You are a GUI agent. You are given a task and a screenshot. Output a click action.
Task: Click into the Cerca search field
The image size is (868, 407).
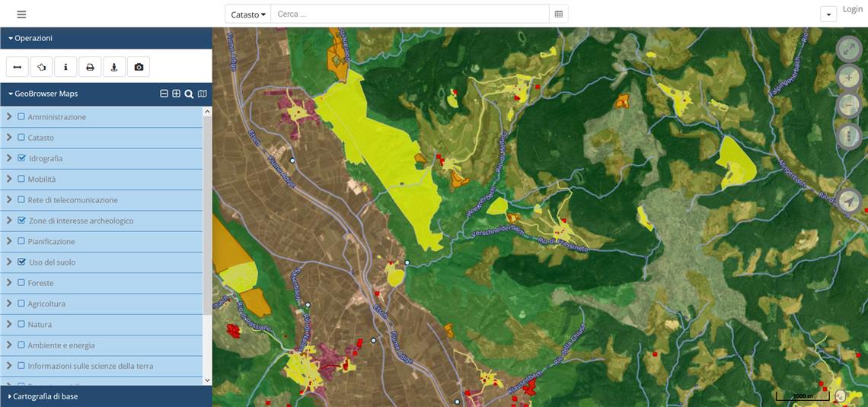(410, 14)
